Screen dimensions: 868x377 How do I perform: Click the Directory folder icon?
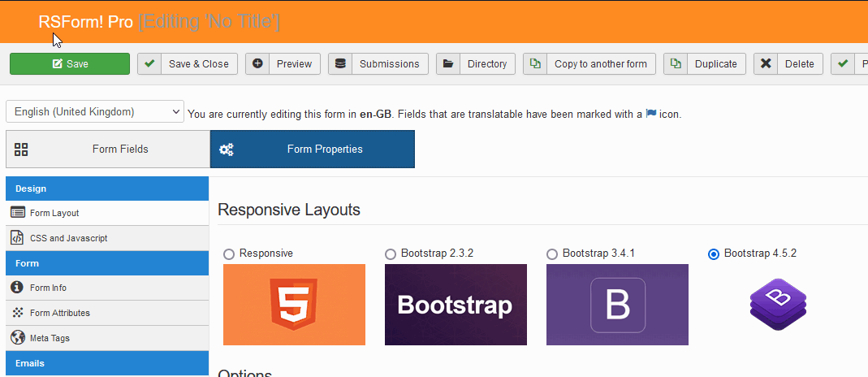448,64
